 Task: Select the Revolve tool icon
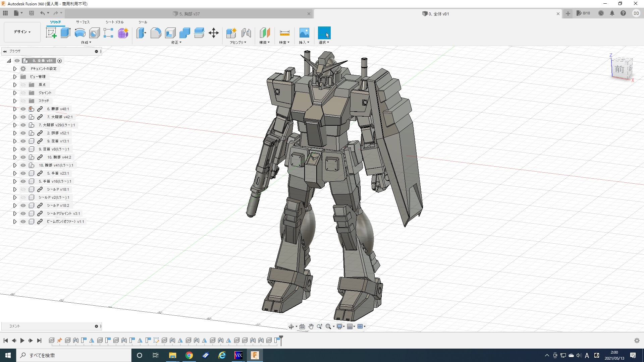click(80, 33)
